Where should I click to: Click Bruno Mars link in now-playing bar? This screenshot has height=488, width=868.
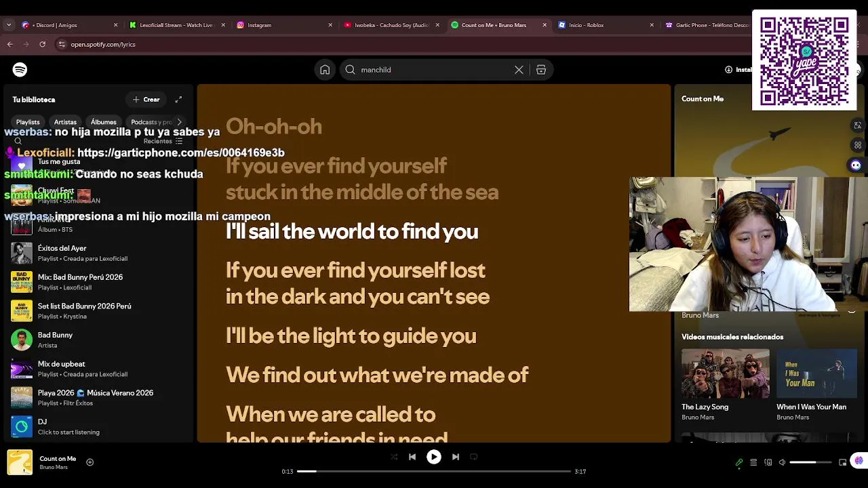[x=53, y=467]
